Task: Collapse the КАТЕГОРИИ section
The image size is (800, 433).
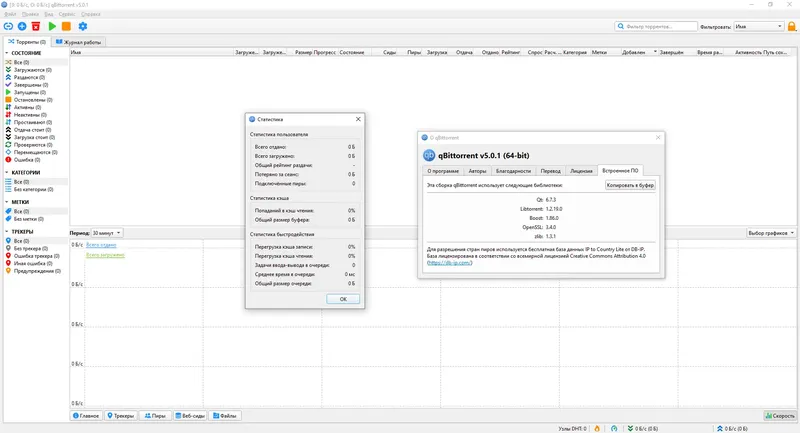Action: point(7,172)
